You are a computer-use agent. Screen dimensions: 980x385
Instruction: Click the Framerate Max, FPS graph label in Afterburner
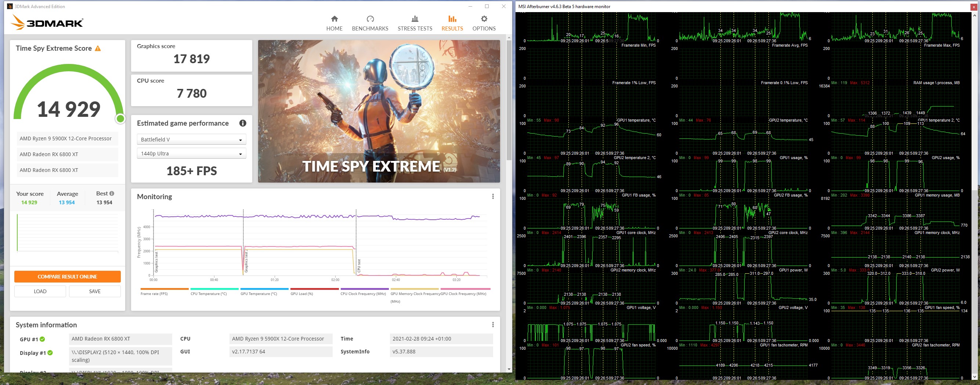pos(941,45)
